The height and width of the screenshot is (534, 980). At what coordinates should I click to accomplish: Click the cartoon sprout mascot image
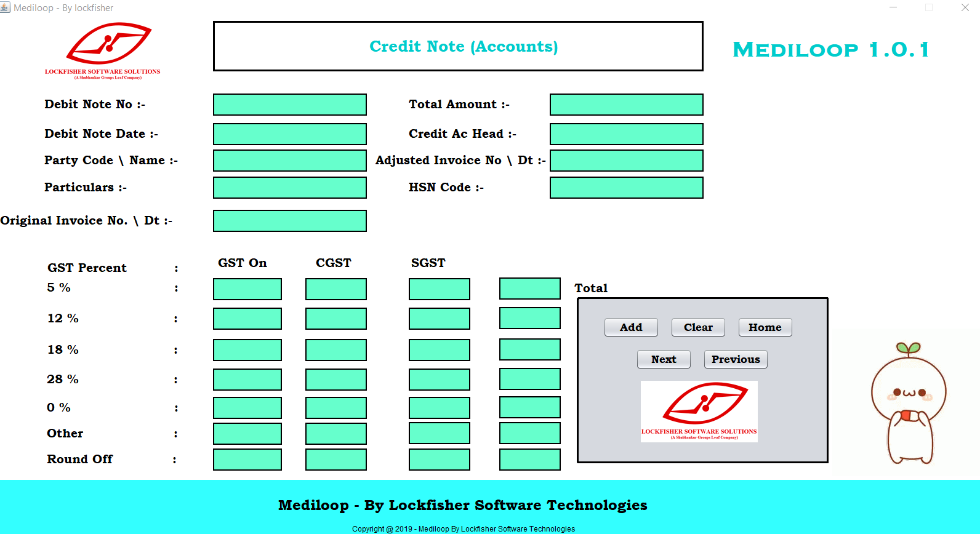(908, 403)
